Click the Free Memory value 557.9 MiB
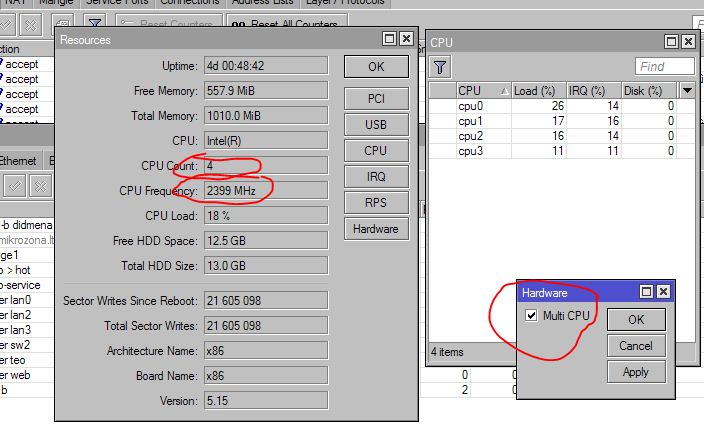 266,91
